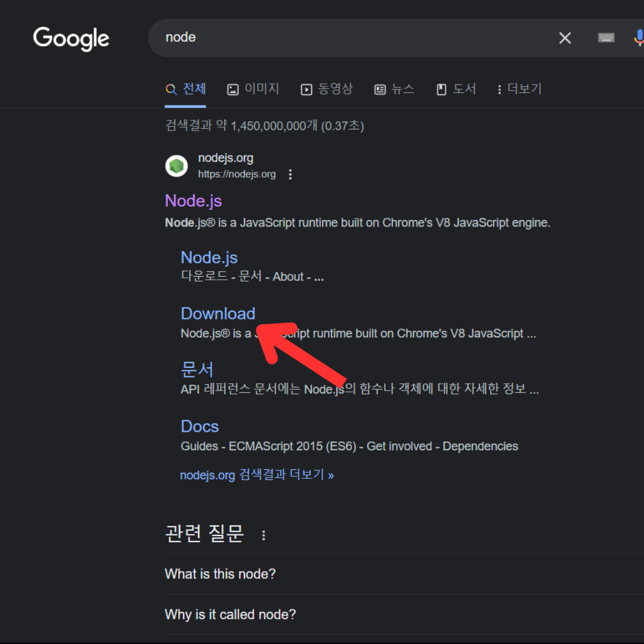Image resolution: width=644 pixels, height=644 pixels.
Task: Click the https://nodejs.org URL text
Action: pos(237,174)
